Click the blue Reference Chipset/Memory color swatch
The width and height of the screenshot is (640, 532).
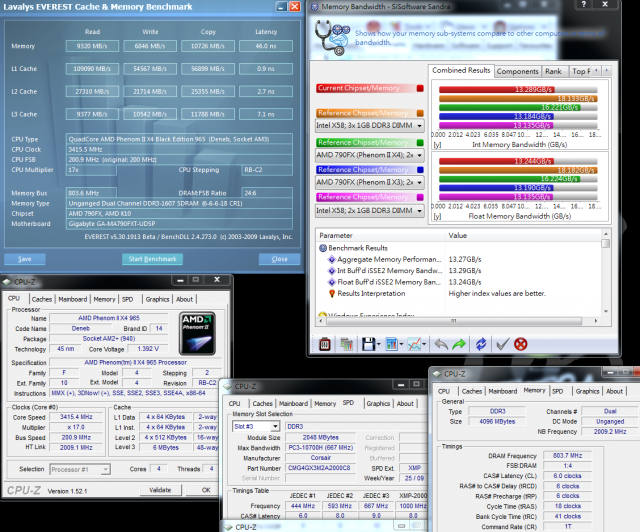click(x=420, y=169)
